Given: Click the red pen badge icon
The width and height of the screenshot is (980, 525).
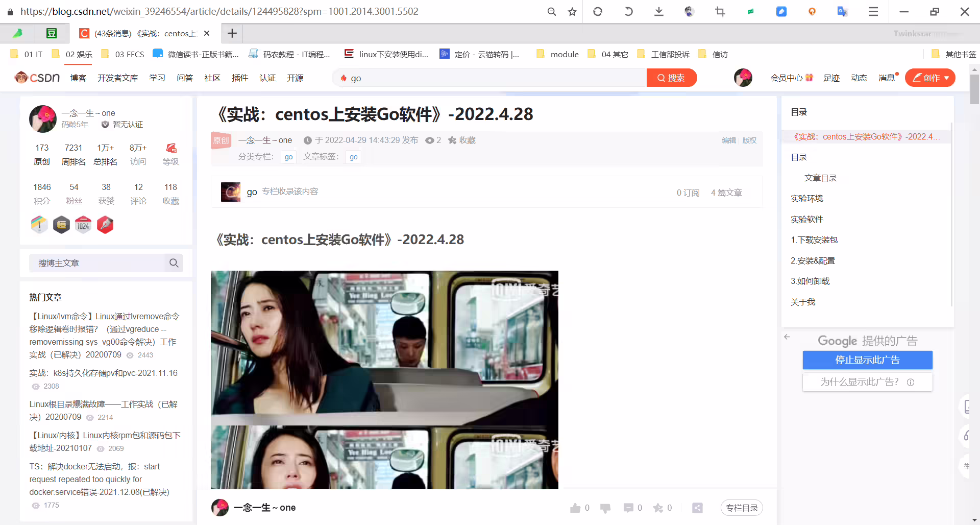Looking at the screenshot, I should pos(105,225).
